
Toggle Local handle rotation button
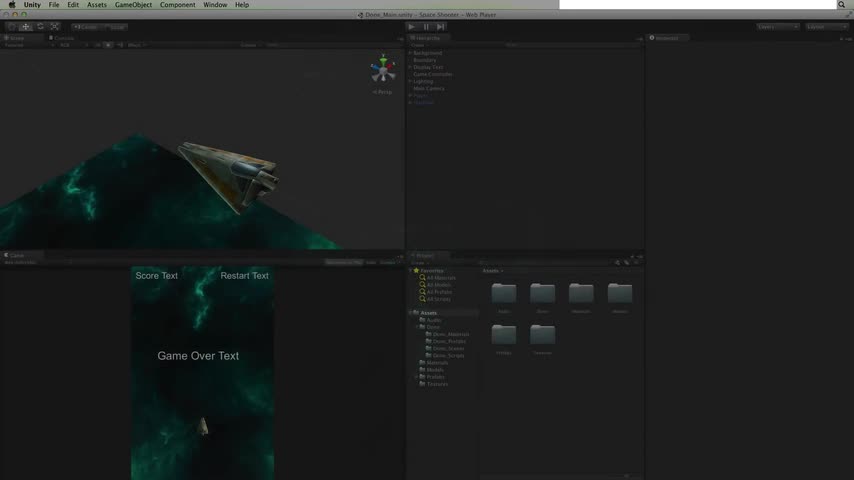click(x=114, y=27)
